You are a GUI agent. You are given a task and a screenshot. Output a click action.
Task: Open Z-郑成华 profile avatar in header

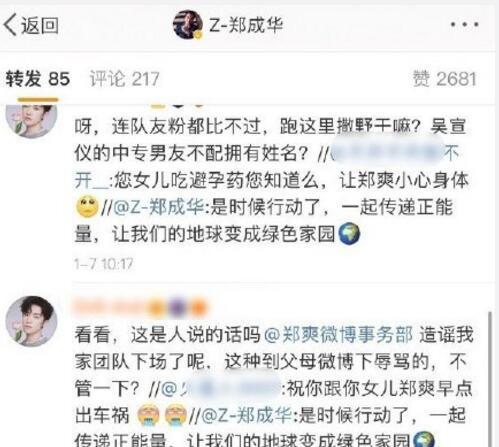[188, 25]
